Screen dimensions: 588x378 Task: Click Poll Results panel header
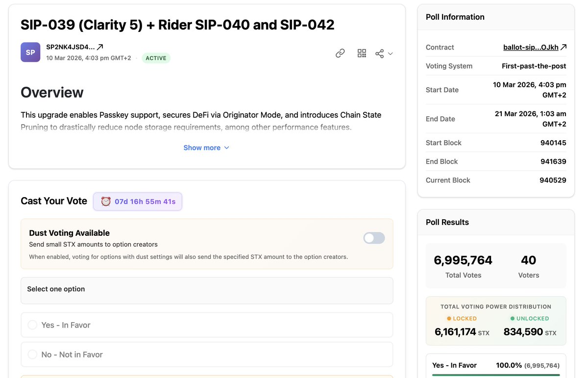(496, 222)
